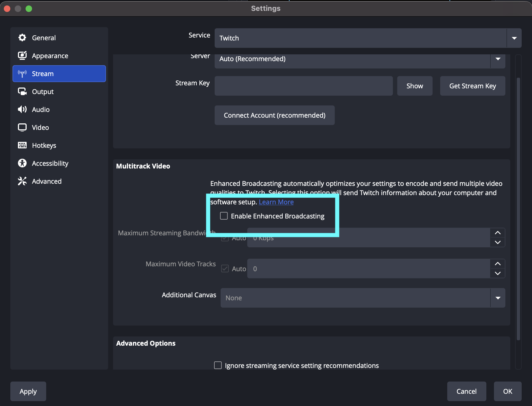Click the Output icon in sidebar
The width and height of the screenshot is (532, 406).
pyautogui.click(x=22, y=91)
